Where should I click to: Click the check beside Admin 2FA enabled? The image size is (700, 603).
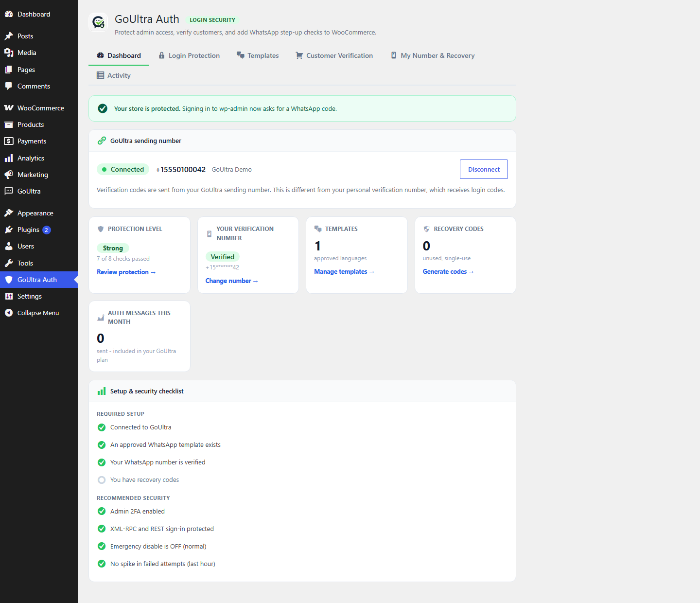102,511
